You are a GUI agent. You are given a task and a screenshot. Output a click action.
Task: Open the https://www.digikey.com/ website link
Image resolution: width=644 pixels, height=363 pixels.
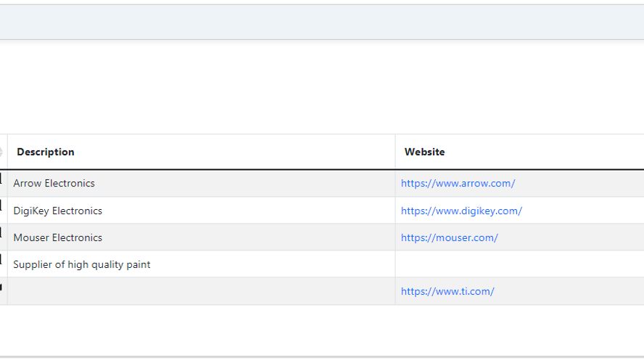click(461, 211)
